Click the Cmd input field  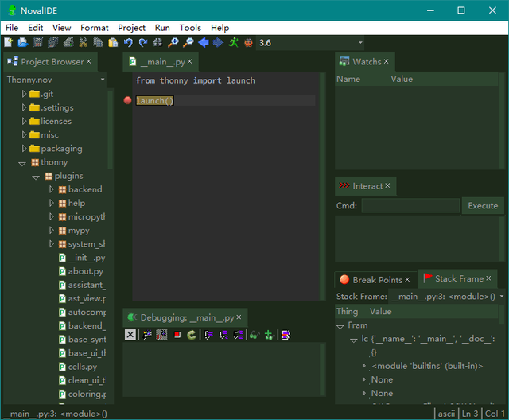coord(410,206)
